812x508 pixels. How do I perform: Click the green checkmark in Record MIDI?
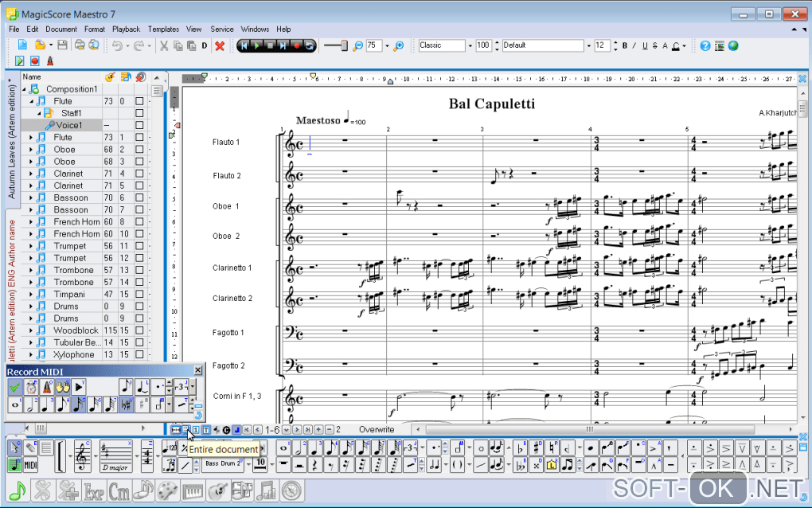(x=15, y=387)
